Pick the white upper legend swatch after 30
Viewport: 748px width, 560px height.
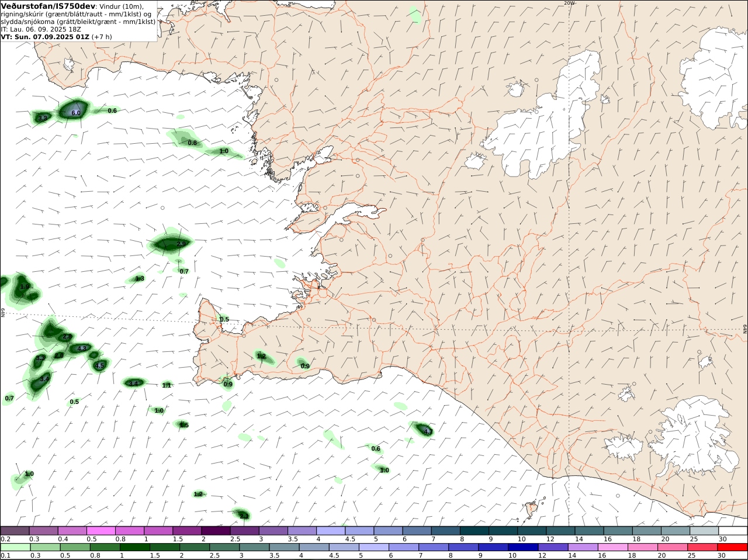(x=733, y=530)
